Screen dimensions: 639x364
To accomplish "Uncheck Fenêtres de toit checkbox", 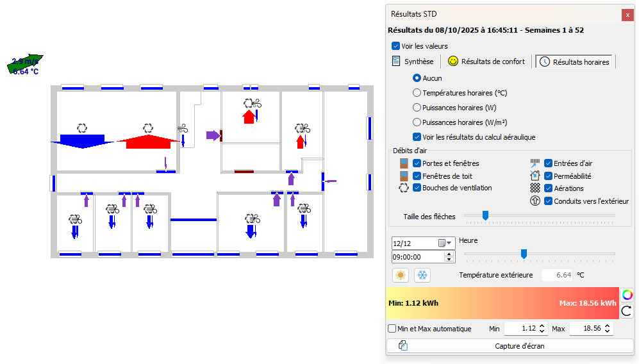I will (417, 176).
